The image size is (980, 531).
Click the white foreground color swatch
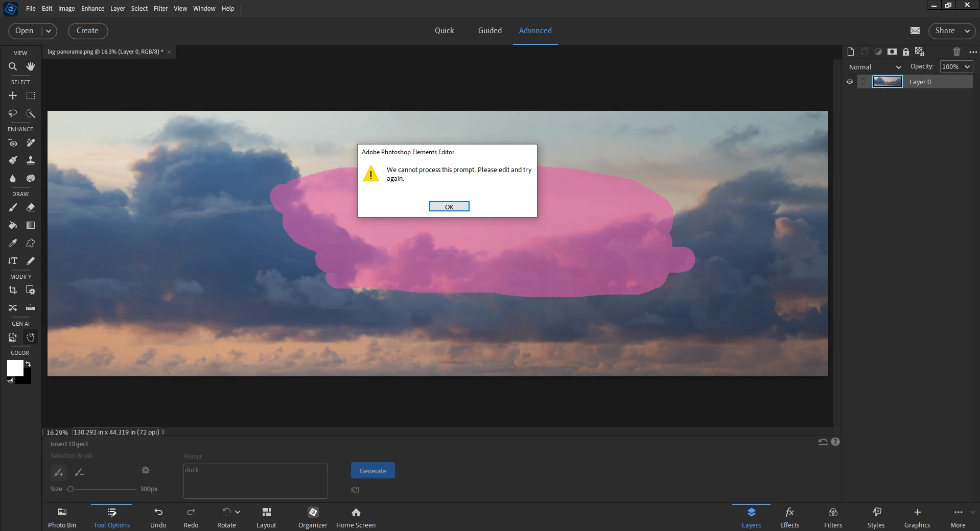coord(15,368)
